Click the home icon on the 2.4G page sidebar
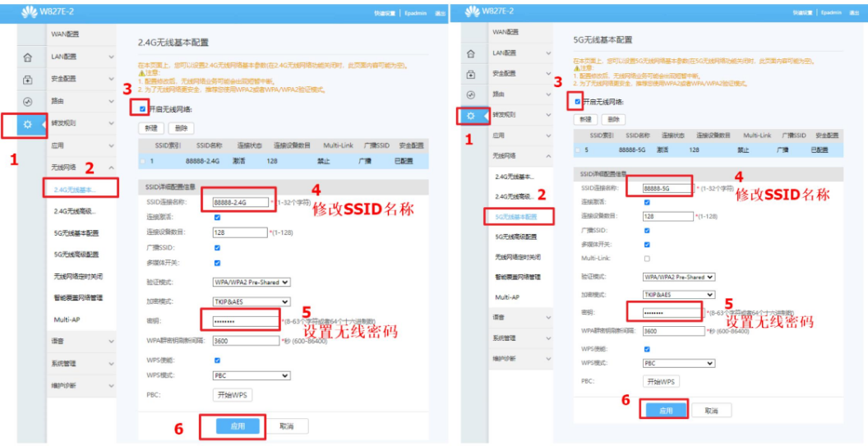The image size is (868, 446). tap(27, 57)
